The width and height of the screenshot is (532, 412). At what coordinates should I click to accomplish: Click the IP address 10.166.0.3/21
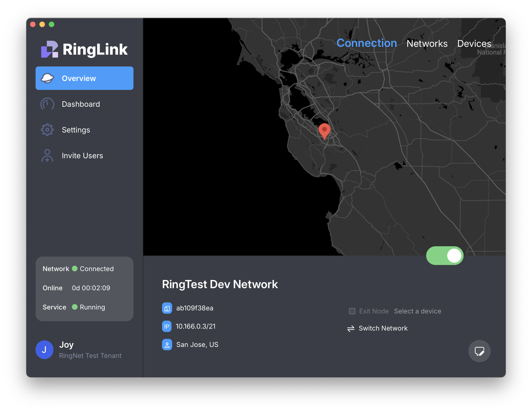[196, 327]
